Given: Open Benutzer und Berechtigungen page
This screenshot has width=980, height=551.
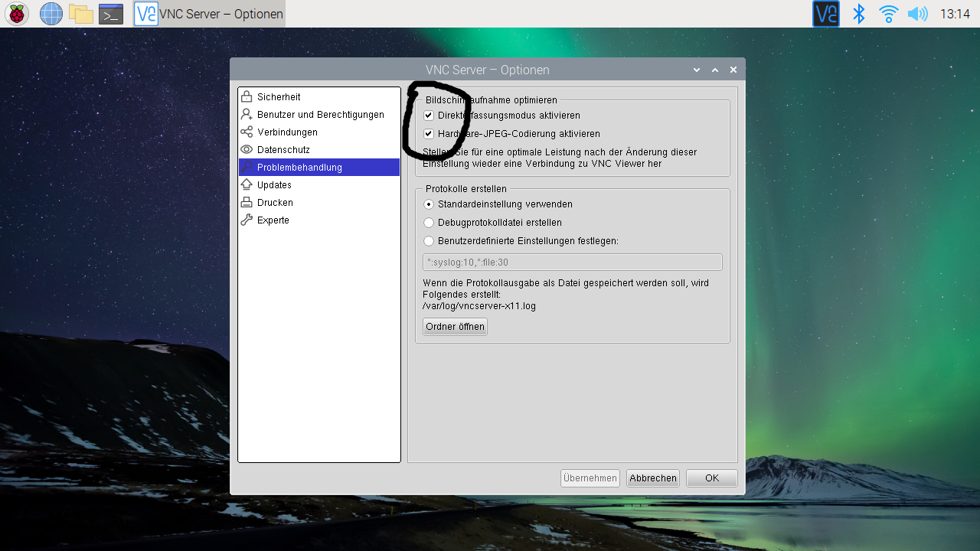Looking at the screenshot, I should (x=319, y=115).
